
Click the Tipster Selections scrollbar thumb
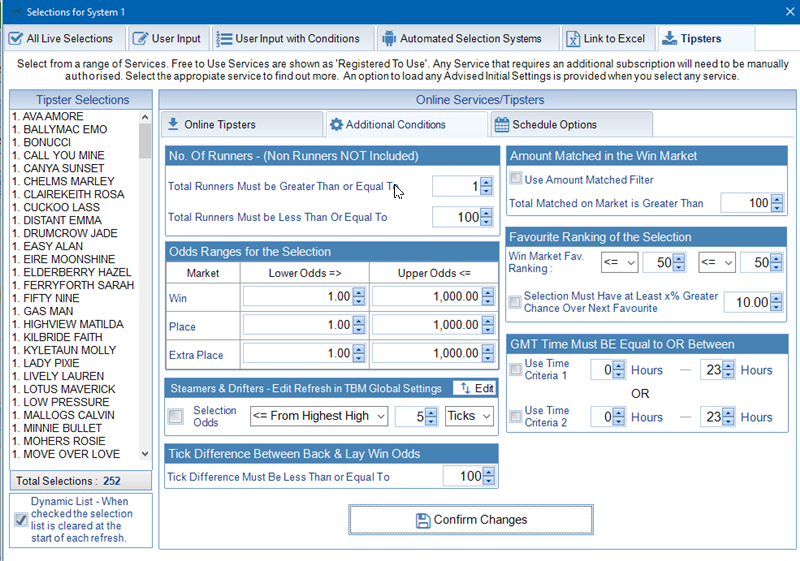coord(145,141)
